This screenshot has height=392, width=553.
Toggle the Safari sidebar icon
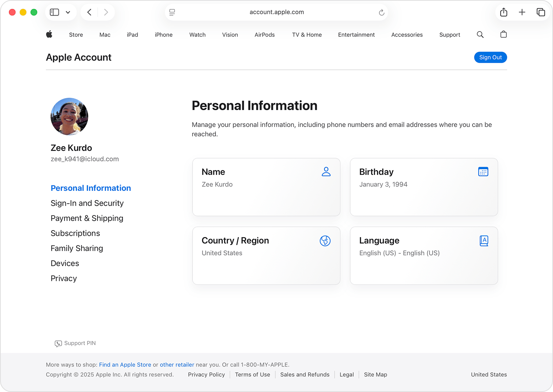(x=54, y=12)
